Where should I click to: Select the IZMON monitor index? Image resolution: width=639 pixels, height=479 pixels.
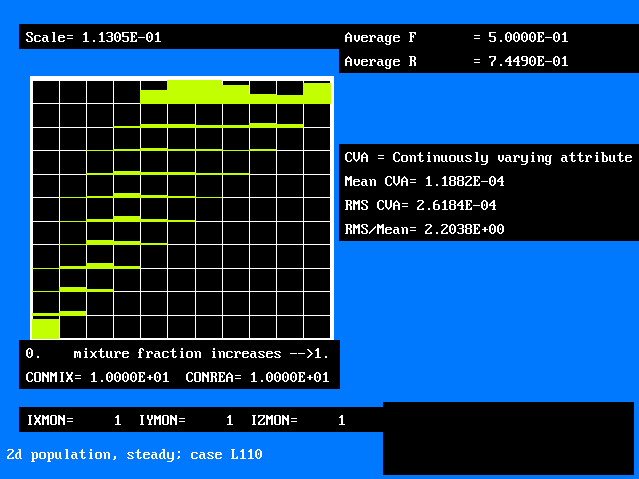pos(341,420)
